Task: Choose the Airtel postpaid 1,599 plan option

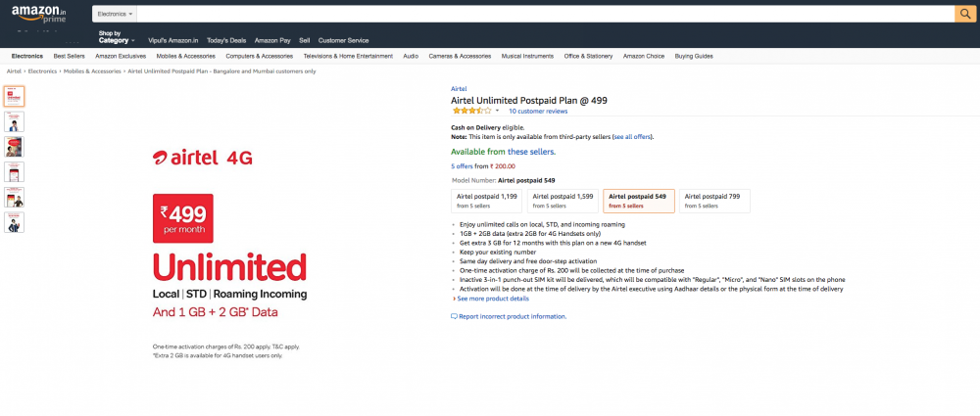Action: (563, 200)
